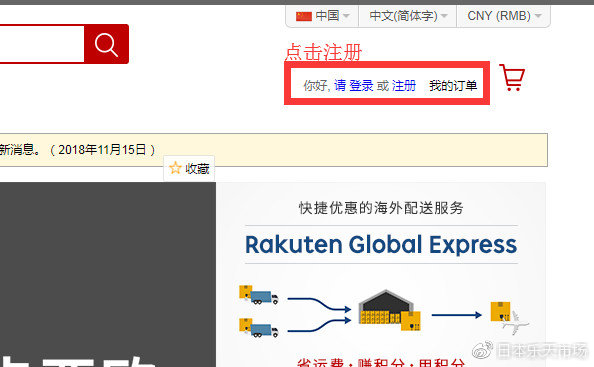This screenshot has width=594, height=367.
Task: Click inside the search input box
Action: (x=42, y=44)
